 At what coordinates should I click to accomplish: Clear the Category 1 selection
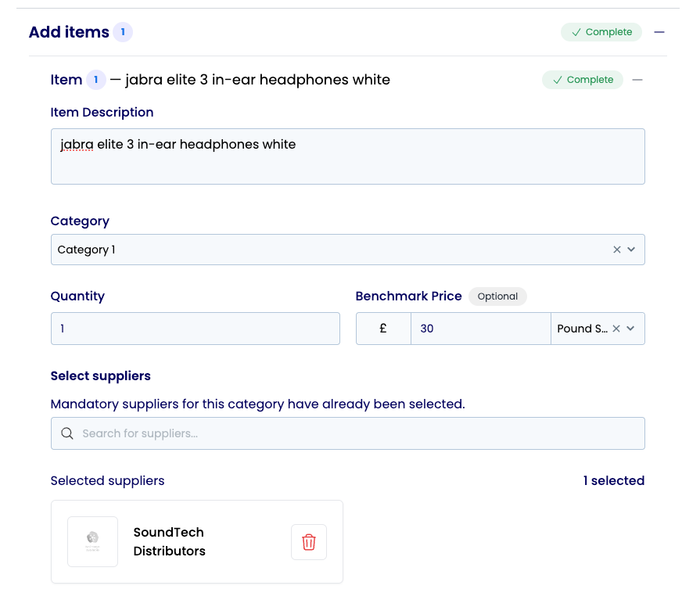tap(616, 250)
